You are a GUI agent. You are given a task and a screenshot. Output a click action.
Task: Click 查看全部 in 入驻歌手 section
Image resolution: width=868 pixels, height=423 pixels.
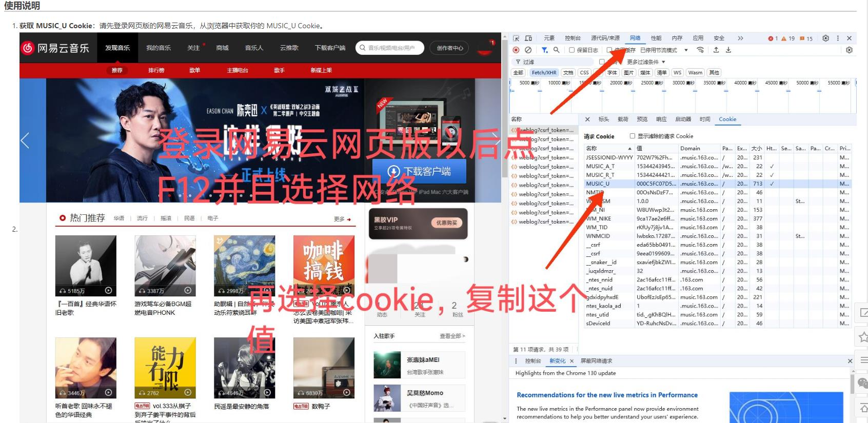pos(452,336)
